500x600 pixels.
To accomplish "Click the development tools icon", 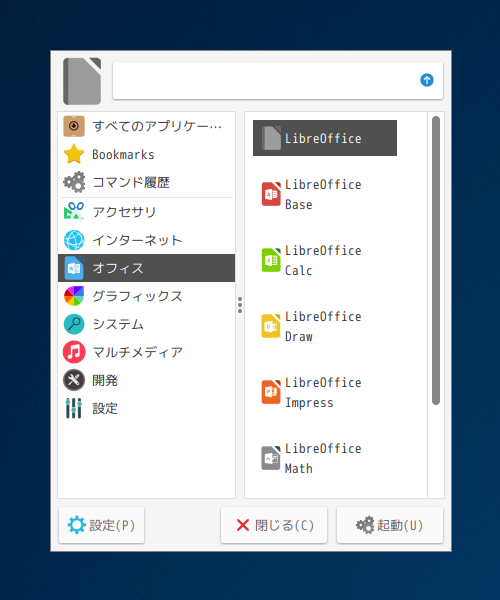I will 74,380.
